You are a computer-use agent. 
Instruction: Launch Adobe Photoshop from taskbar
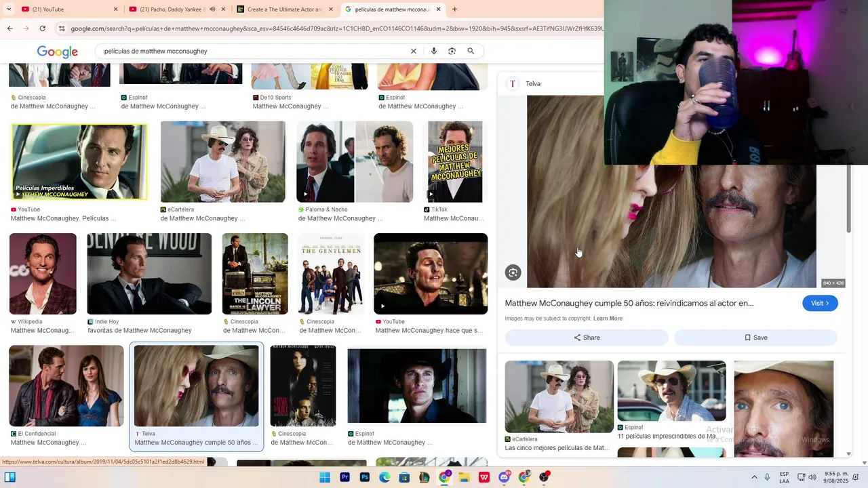pyautogui.click(x=365, y=477)
